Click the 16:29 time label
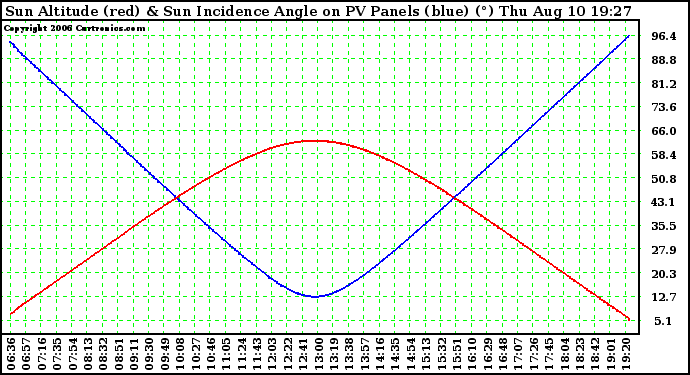This screenshot has height=375, width=690. (x=487, y=354)
